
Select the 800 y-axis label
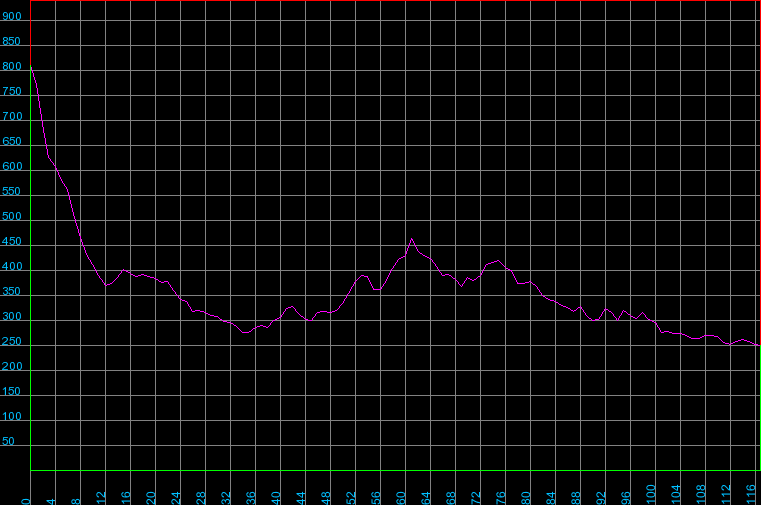pos(12,66)
